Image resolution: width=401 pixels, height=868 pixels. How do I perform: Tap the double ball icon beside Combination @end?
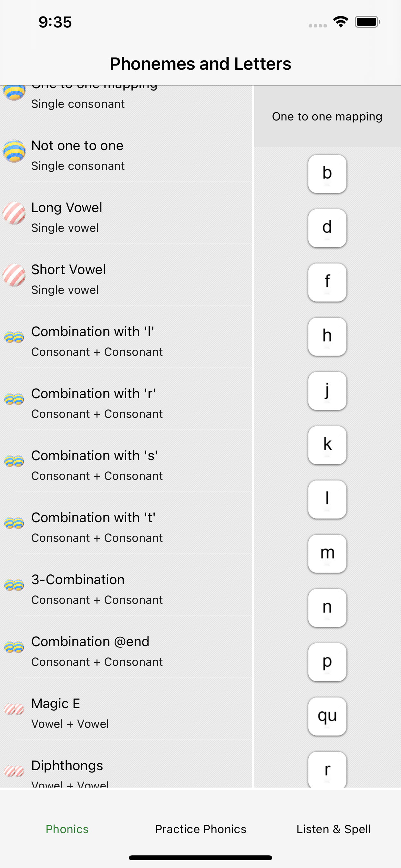pos(14,647)
